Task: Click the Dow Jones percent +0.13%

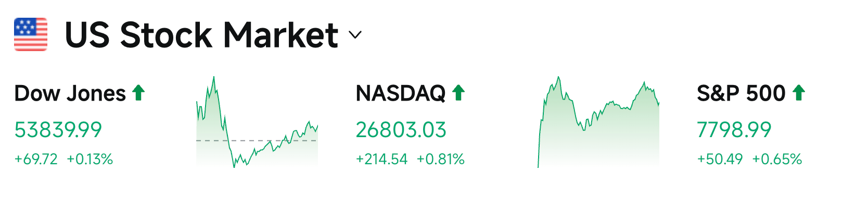Action: point(90,159)
